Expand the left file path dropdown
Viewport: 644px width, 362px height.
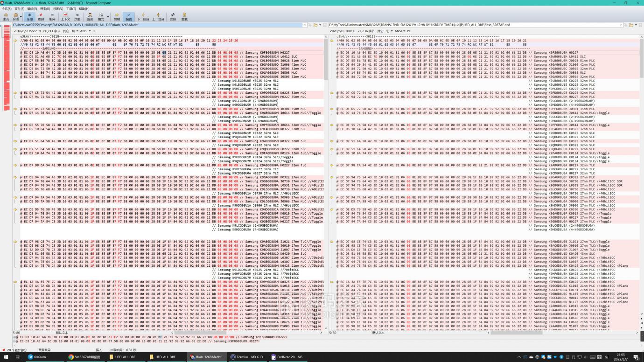pos(305,25)
